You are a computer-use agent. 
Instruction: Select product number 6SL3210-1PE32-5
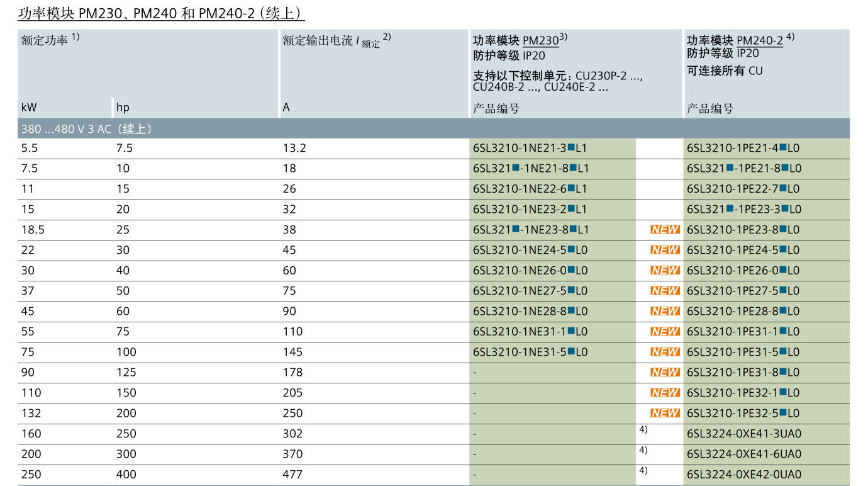743,413
